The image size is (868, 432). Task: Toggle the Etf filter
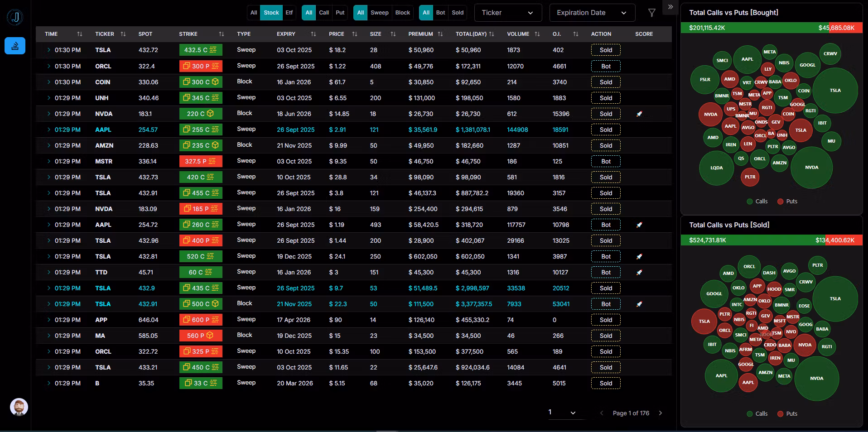click(x=289, y=13)
